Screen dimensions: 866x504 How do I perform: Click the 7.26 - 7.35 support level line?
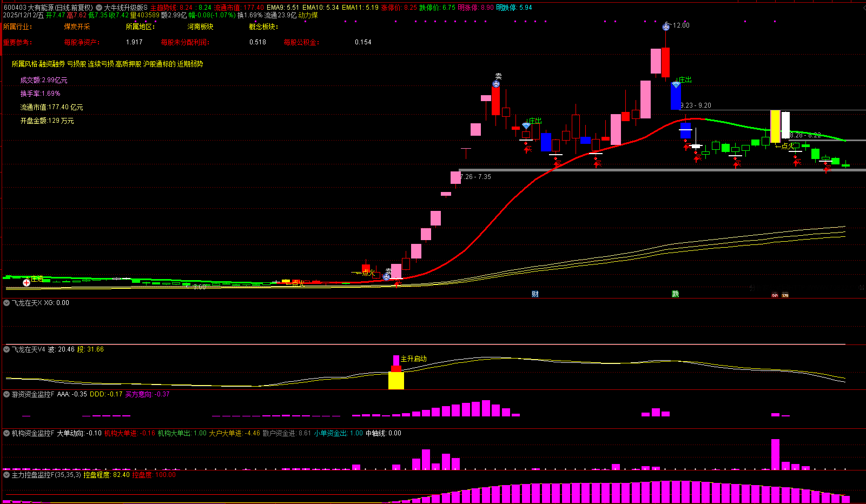pos(662,170)
